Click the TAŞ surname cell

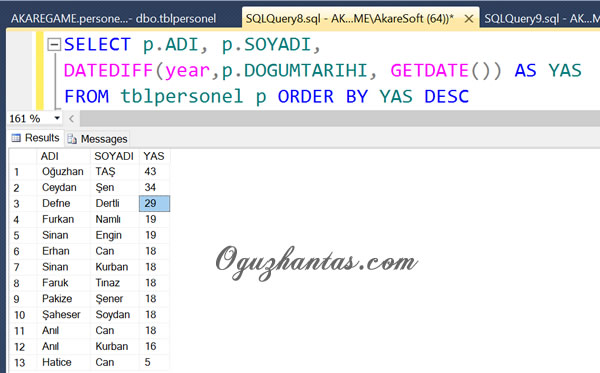114,172
